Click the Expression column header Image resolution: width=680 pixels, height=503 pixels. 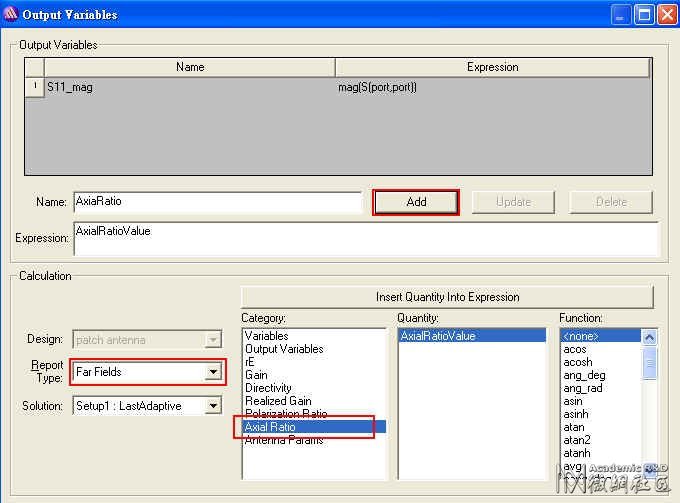pos(493,67)
